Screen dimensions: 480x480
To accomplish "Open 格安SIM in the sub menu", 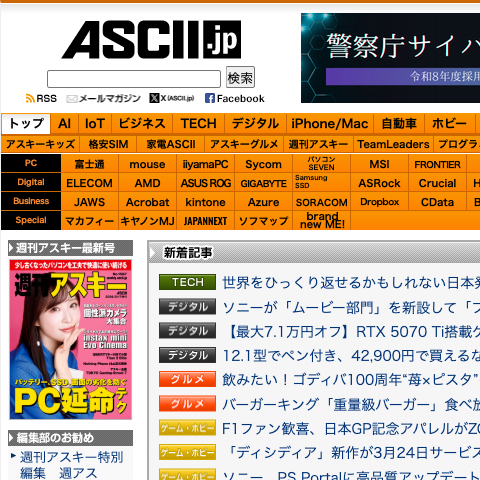I will tap(108, 144).
